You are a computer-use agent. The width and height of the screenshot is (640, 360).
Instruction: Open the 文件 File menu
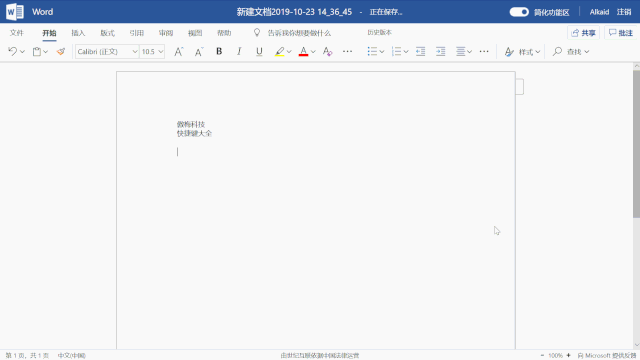coord(17,33)
